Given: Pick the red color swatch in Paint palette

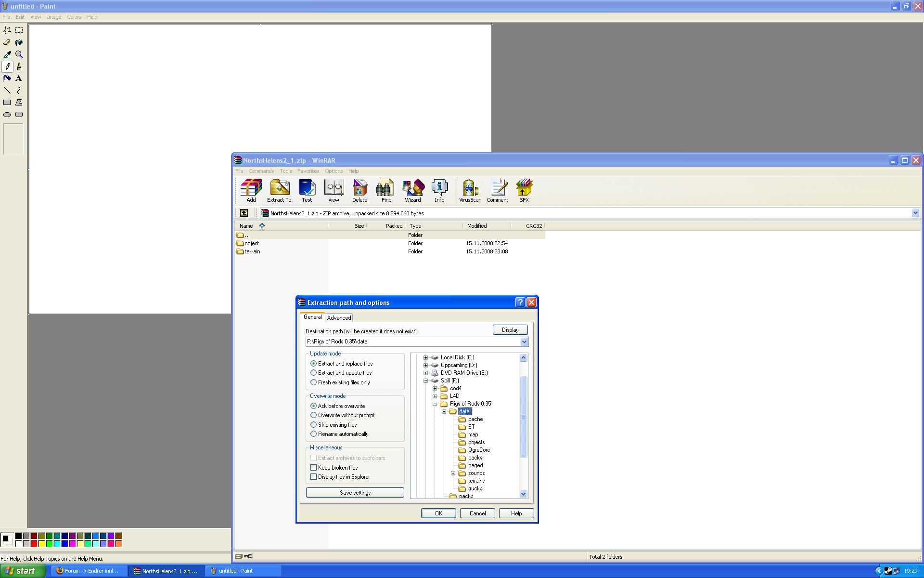Looking at the screenshot, I should click(34, 544).
